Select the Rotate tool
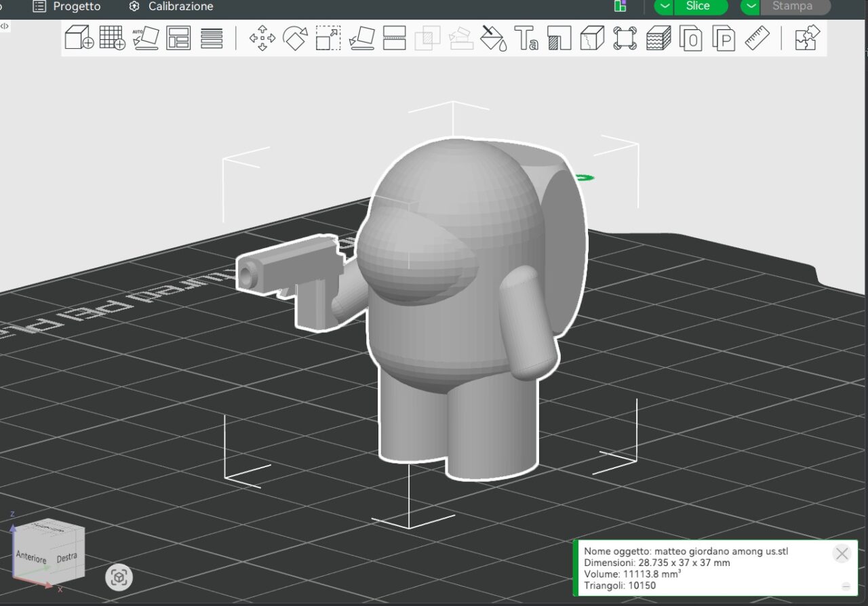Screen dimensions: 868x606 (295, 38)
